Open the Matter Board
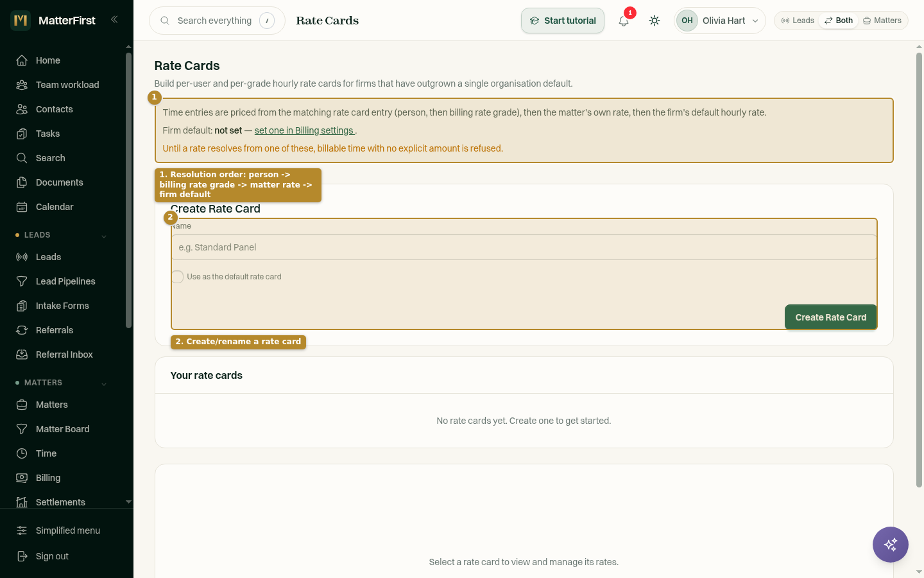 63,429
